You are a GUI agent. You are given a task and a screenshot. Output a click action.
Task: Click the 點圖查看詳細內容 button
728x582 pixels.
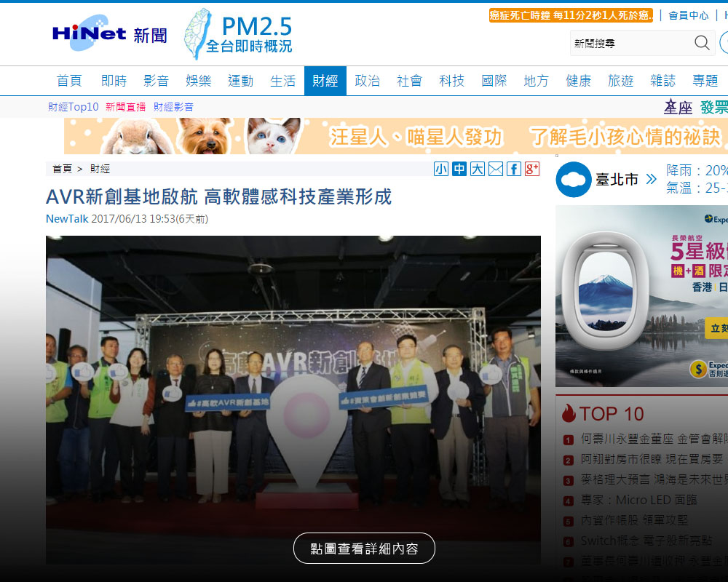tap(364, 549)
